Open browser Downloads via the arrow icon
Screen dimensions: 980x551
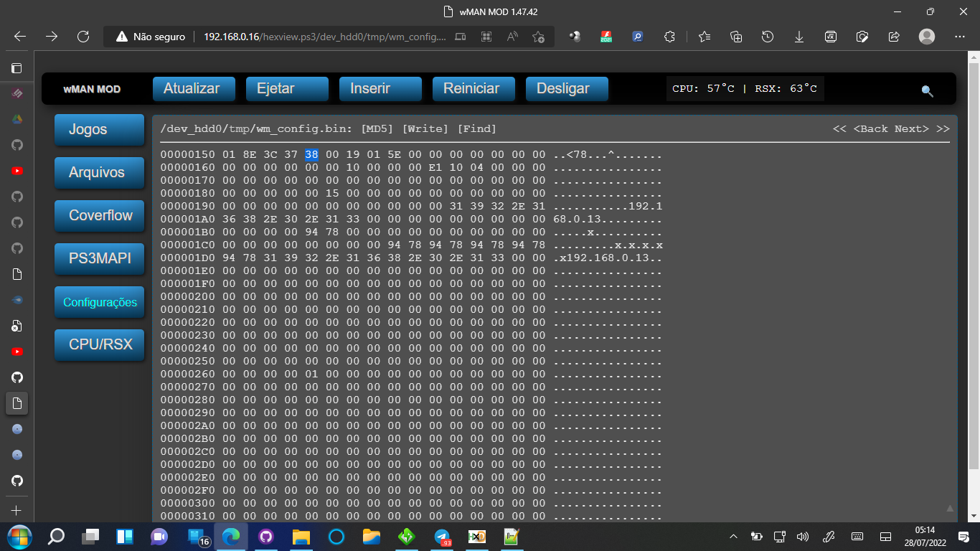[799, 36]
